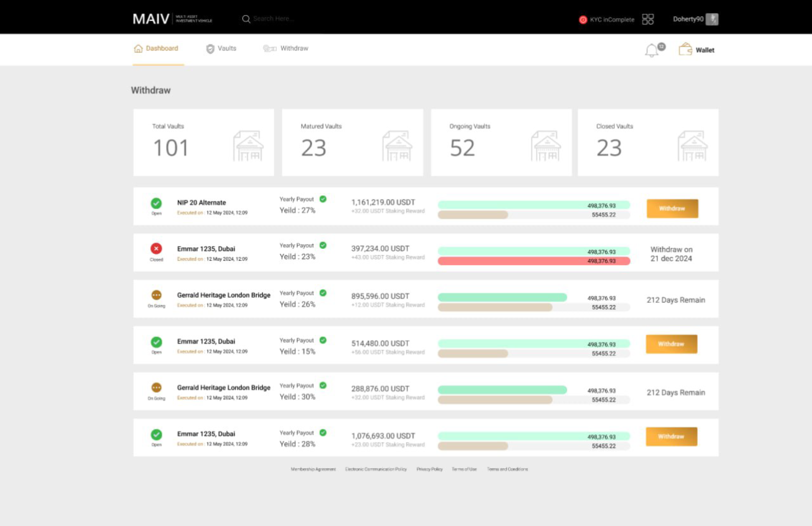This screenshot has height=526, width=812.
Task: Switch to the Dashboard tab
Action: (162, 48)
